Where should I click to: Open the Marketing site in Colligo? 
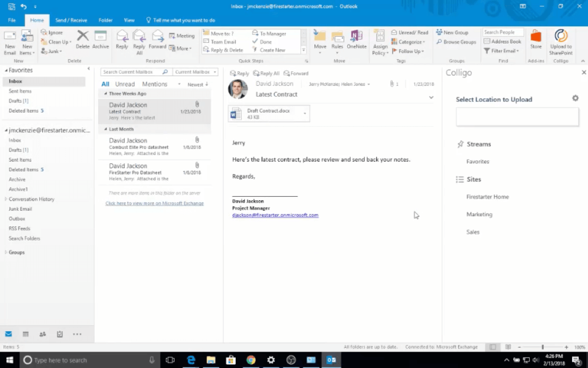479,214
